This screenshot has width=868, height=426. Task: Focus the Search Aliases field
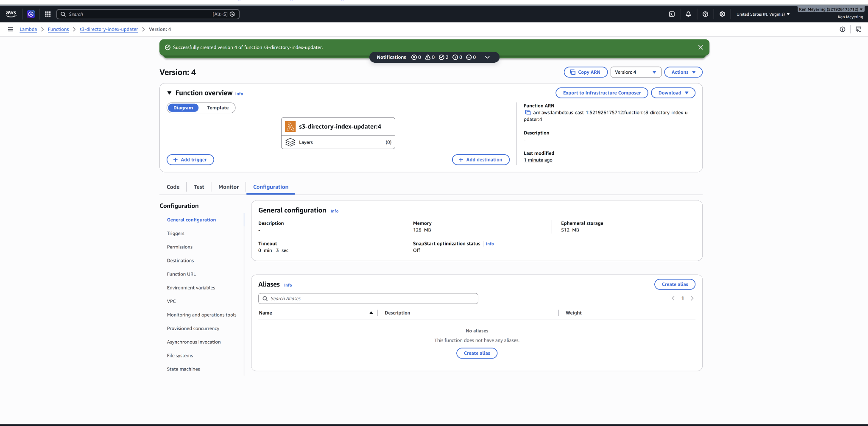tap(368, 298)
